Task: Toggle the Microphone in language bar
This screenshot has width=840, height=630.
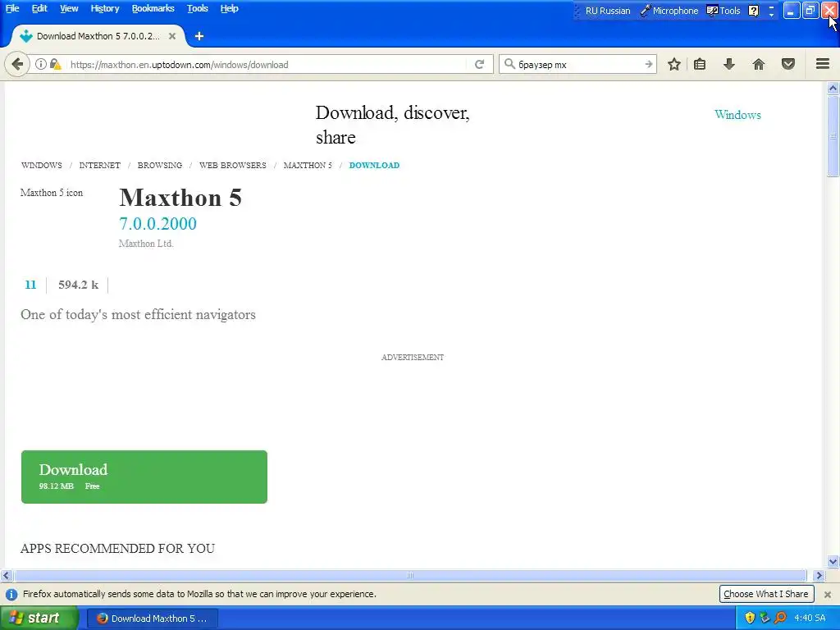Action: tap(669, 11)
